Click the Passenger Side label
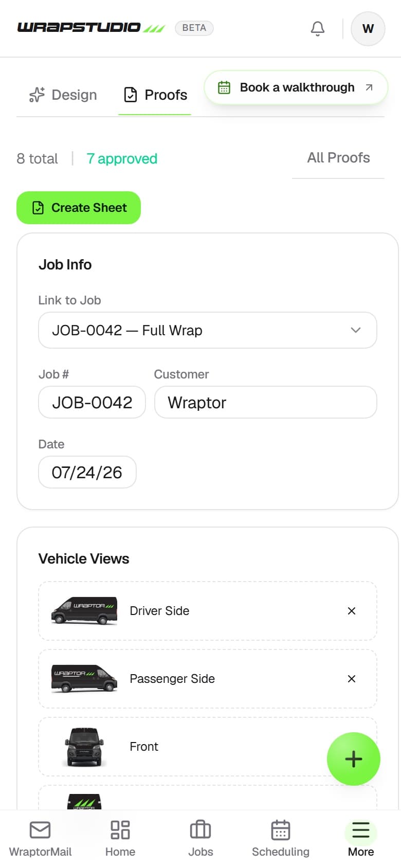Viewport: 401px width, 868px height. [172, 679]
